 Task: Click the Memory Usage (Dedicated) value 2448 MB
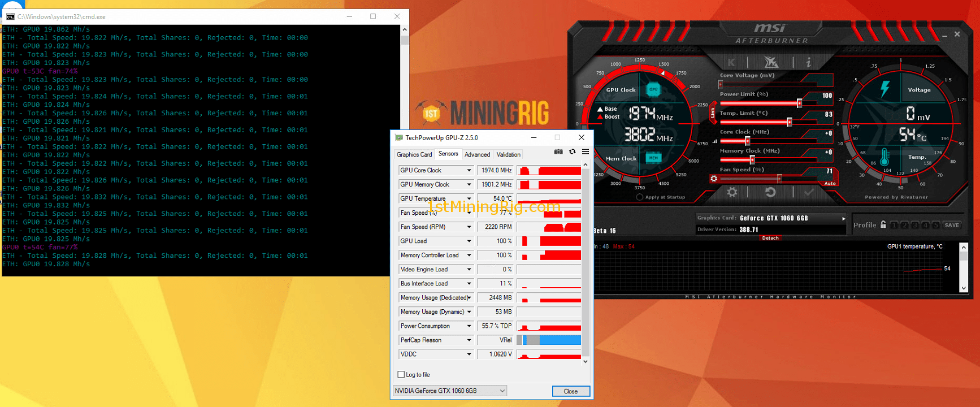[x=496, y=297]
